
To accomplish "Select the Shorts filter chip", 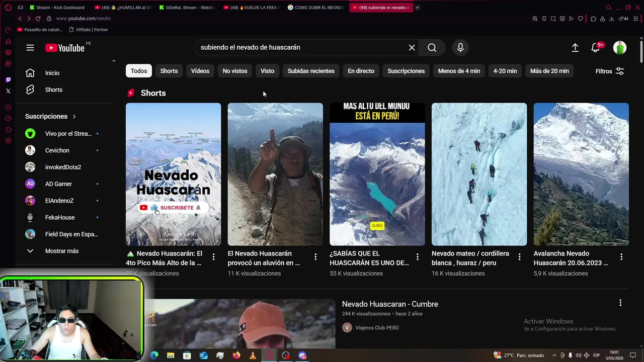I will [169, 71].
